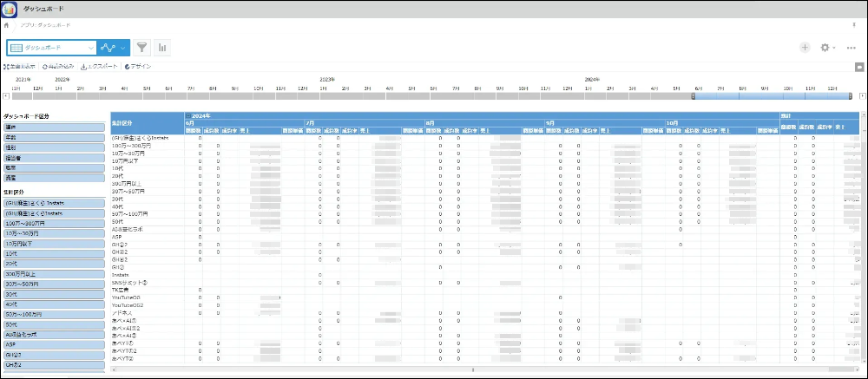Viewport: 868px width, 379px height.
Task: Click the 6月 month column header
Action: click(x=244, y=123)
